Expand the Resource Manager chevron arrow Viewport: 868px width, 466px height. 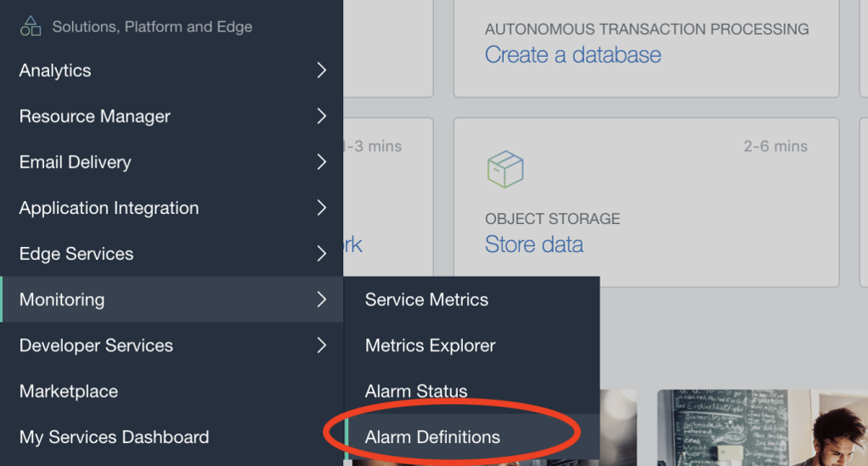pos(321,116)
